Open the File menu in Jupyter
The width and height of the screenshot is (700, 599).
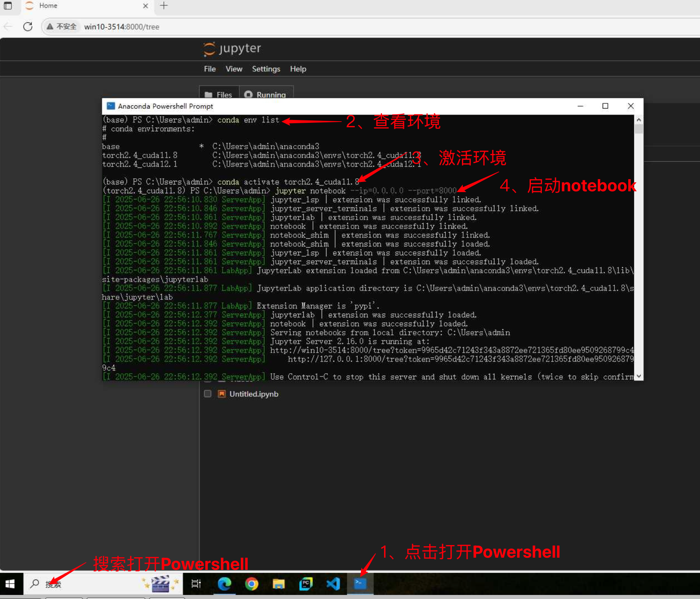pos(210,69)
